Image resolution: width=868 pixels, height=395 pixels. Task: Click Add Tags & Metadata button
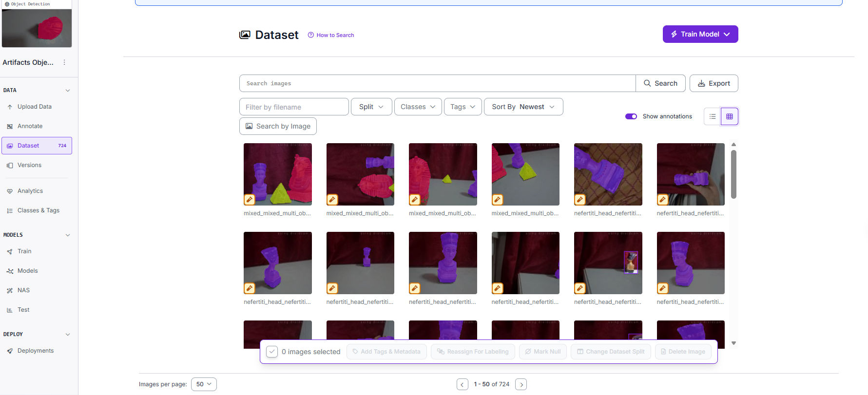pyautogui.click(x=386, y=352)
